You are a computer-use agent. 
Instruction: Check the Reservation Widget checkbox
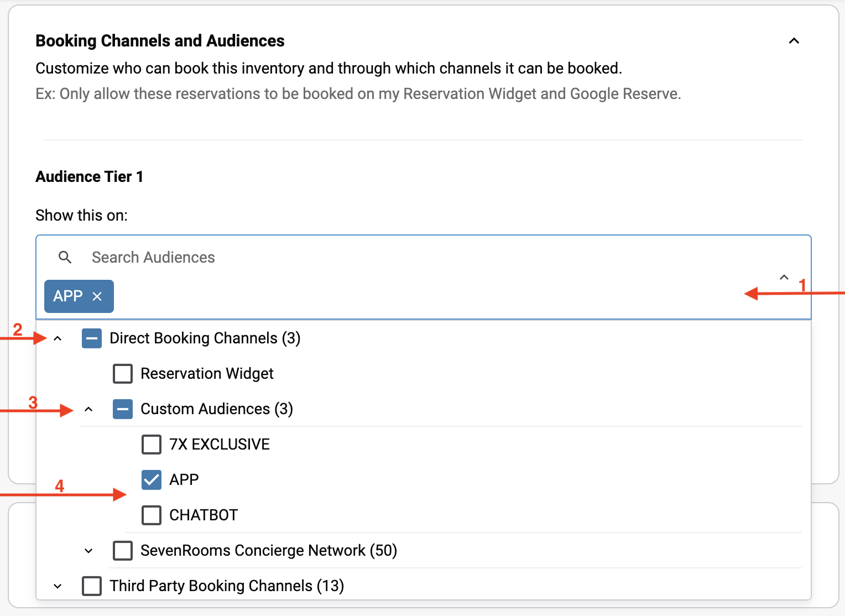[123, 374]
